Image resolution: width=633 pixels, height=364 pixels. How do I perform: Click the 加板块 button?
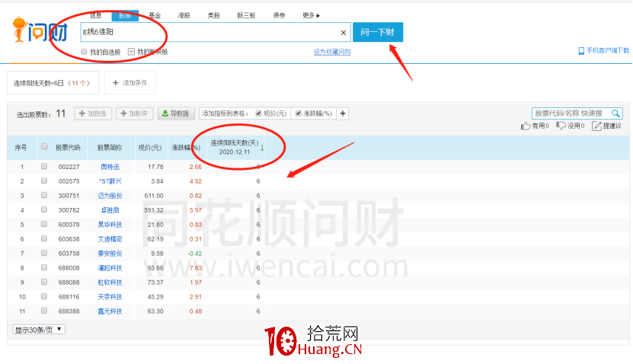[134, 113]
